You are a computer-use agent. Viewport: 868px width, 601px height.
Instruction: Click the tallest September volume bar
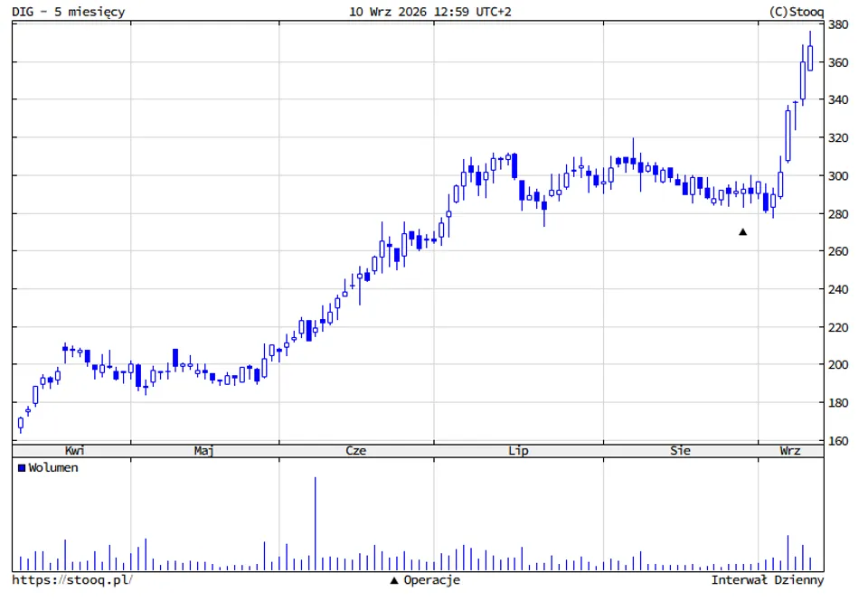pos(788,553)
